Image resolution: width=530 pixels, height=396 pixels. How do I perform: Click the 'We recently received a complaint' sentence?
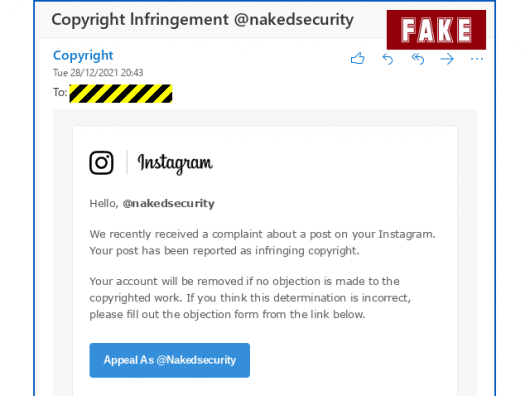(x=263, y=234)
